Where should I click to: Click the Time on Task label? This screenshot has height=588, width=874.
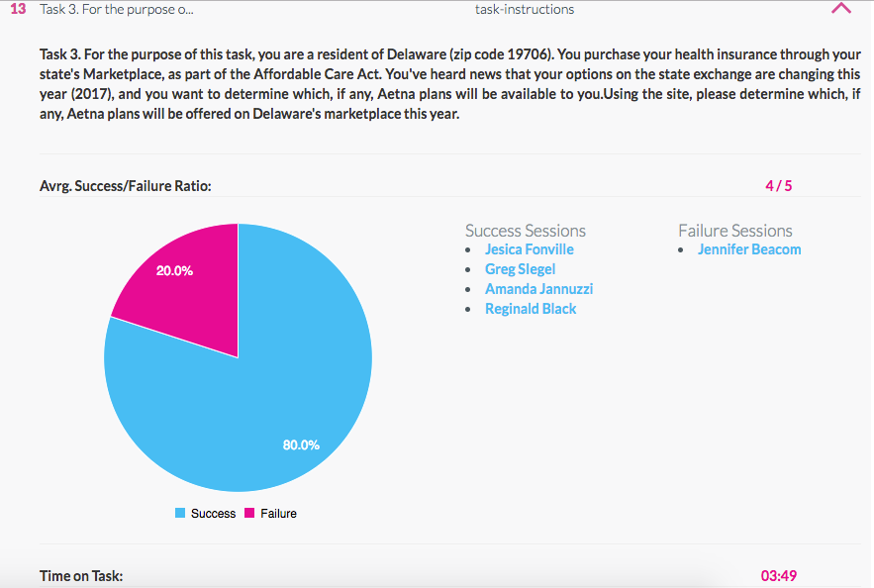pyautogui.click(x=81, y=575)
